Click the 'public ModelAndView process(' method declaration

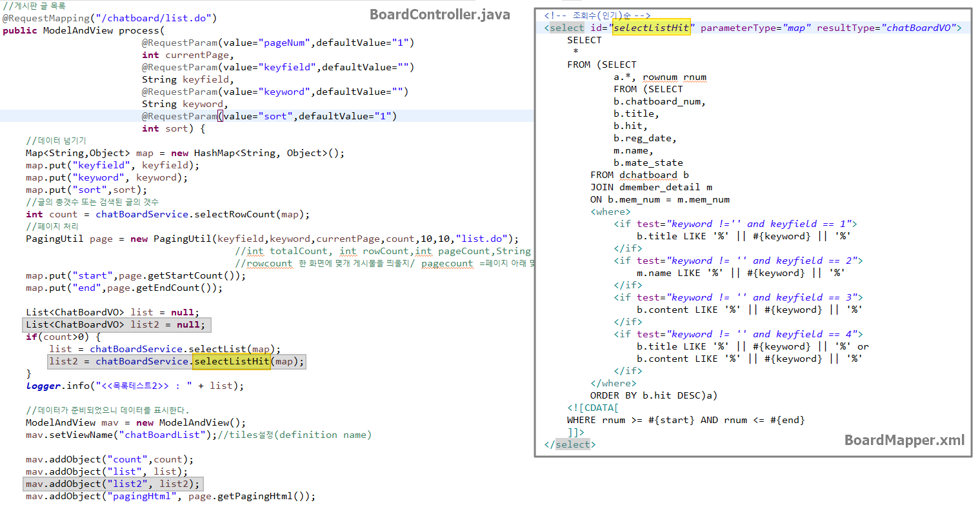click(83, 30)
